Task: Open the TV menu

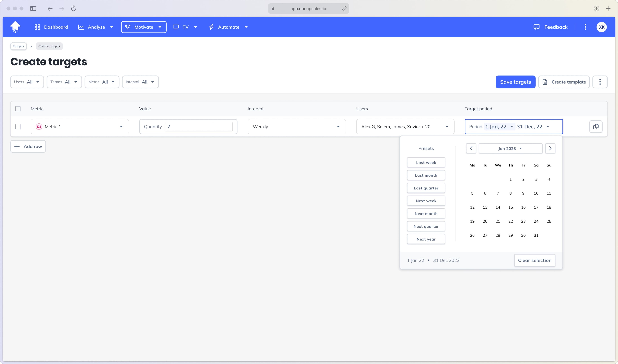Action: pos(185,27)
